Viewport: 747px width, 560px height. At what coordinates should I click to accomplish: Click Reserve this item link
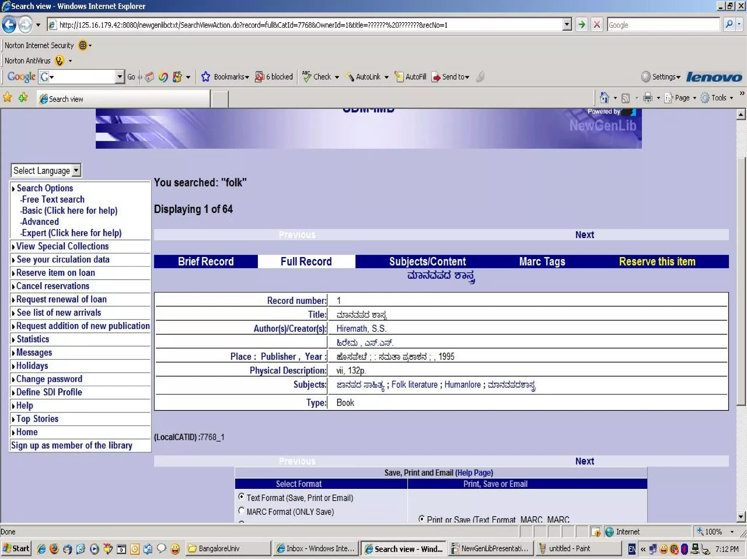point(657,262)
